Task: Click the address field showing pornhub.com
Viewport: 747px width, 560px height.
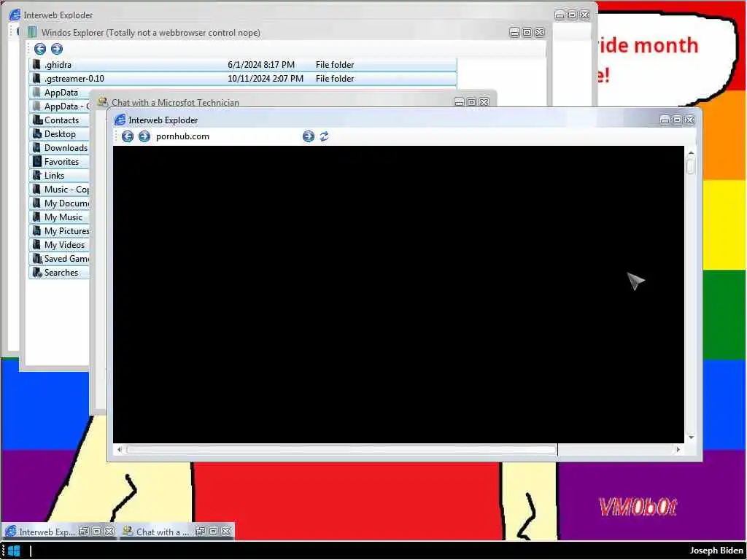Action: [x=228, y=136]
